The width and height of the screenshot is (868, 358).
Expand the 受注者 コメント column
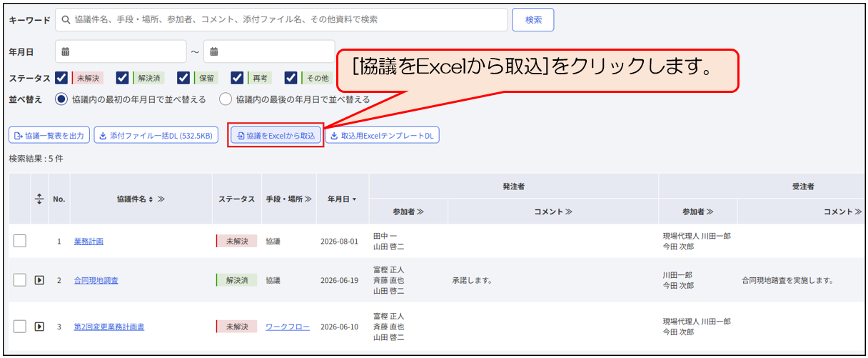click(x=857, y=212)
